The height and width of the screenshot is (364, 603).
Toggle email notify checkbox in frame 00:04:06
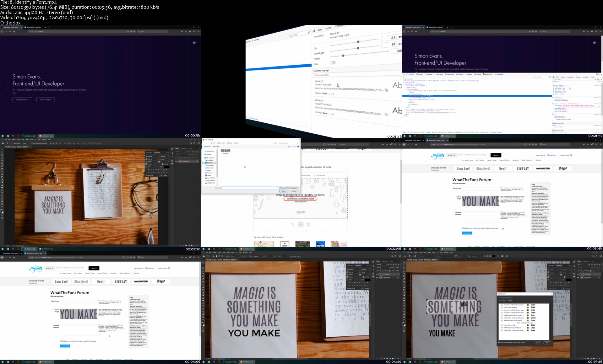coord(61,341)
